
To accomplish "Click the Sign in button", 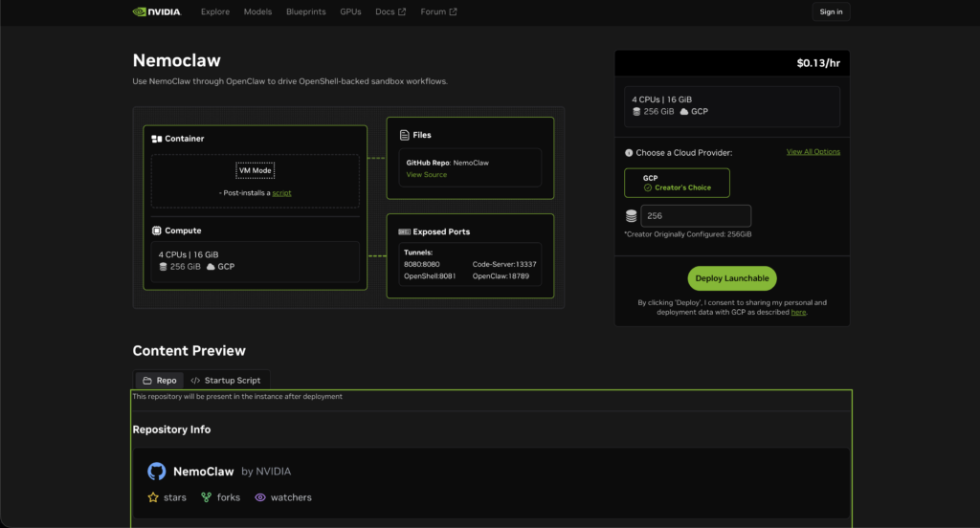I will (831, 11).
